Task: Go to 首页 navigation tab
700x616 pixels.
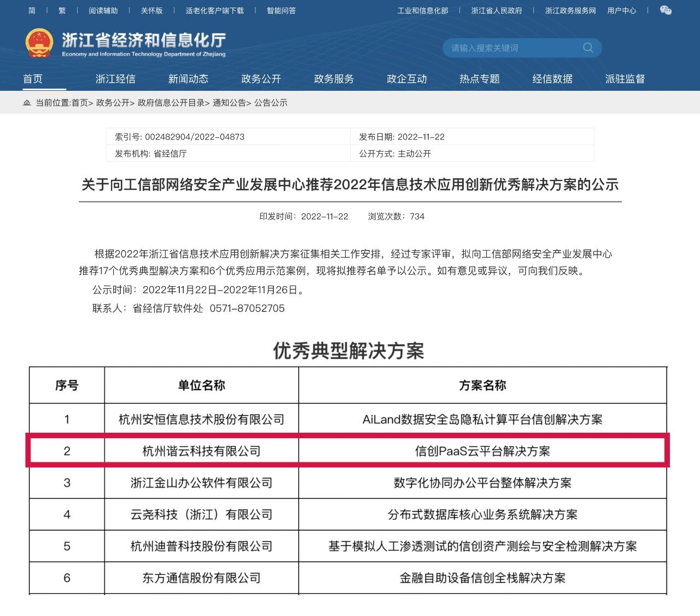Action: [33, 79]
